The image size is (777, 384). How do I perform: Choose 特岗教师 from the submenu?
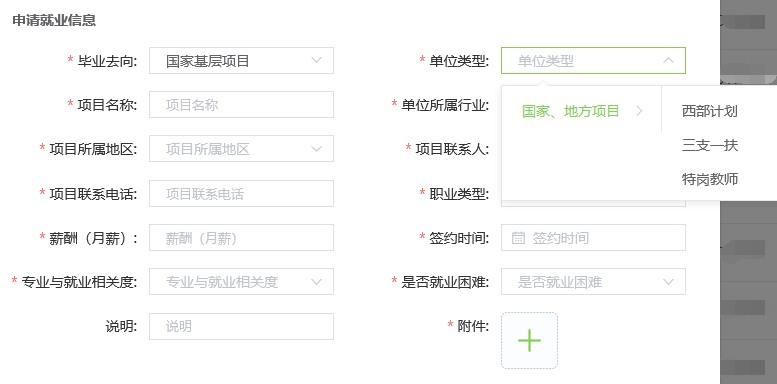pyautogui.click(x=710, y=179)
